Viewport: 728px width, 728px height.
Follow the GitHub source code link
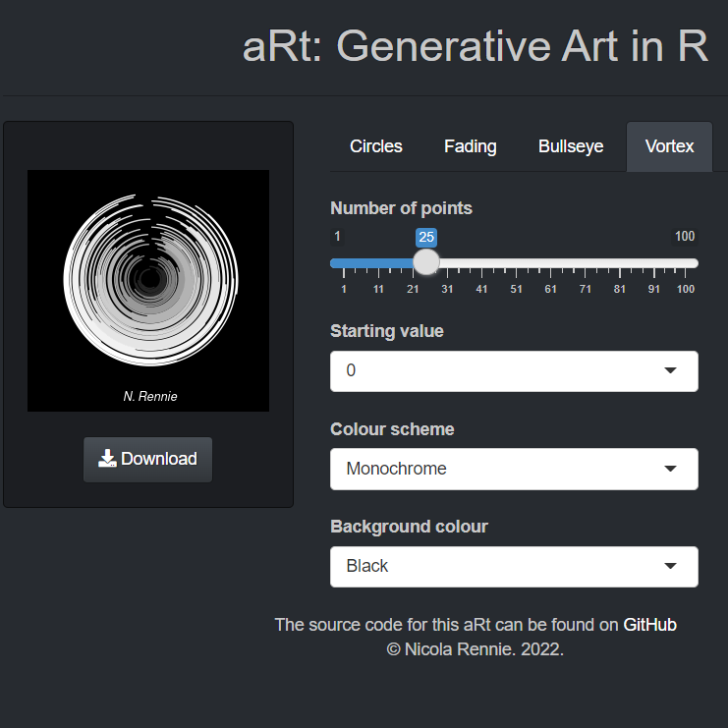tap(649, 625)
